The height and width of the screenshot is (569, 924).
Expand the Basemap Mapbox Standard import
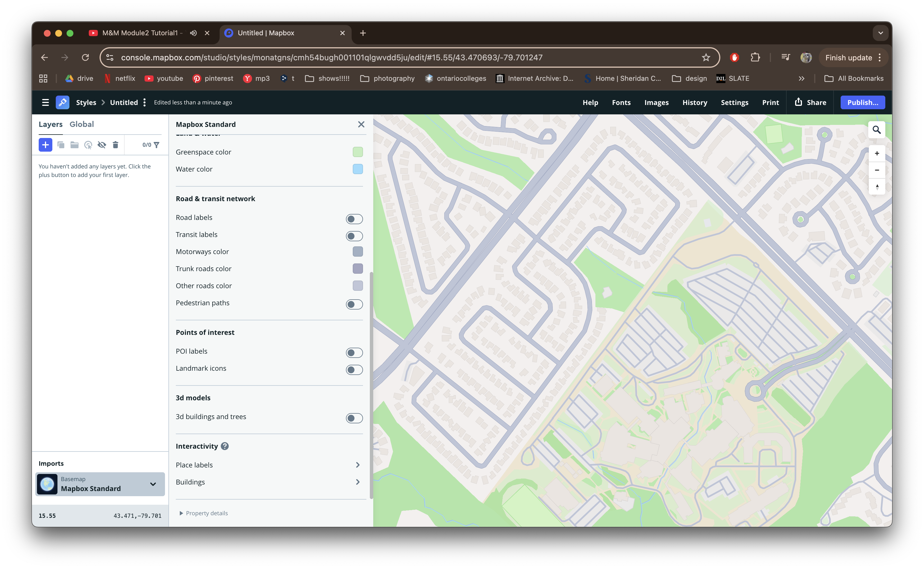153,484
